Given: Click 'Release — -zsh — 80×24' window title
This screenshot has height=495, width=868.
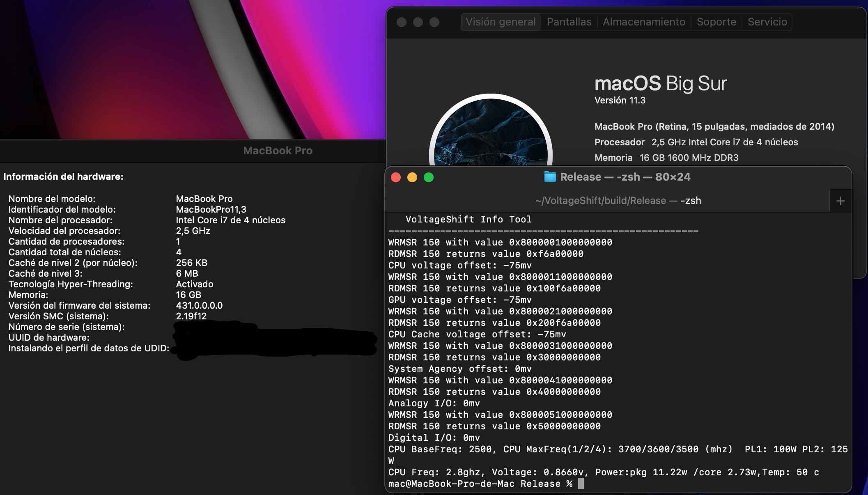Looking at the screenshot, I should [x=625, y=177].
